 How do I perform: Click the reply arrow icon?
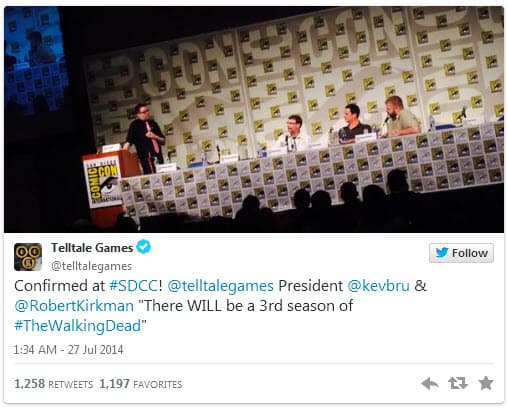[x=430, y=383]
